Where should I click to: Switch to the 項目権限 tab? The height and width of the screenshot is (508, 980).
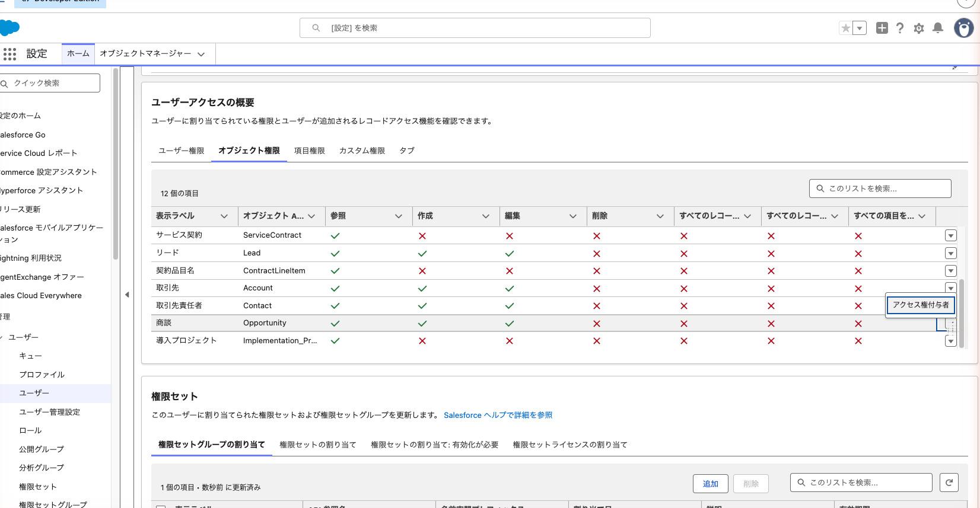[x=310, y=151]
